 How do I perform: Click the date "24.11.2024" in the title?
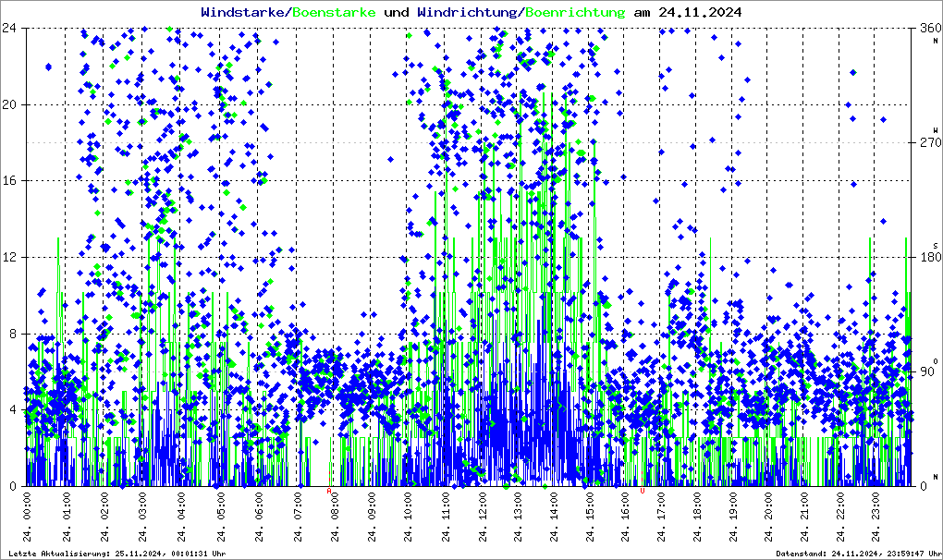point(698,13)
